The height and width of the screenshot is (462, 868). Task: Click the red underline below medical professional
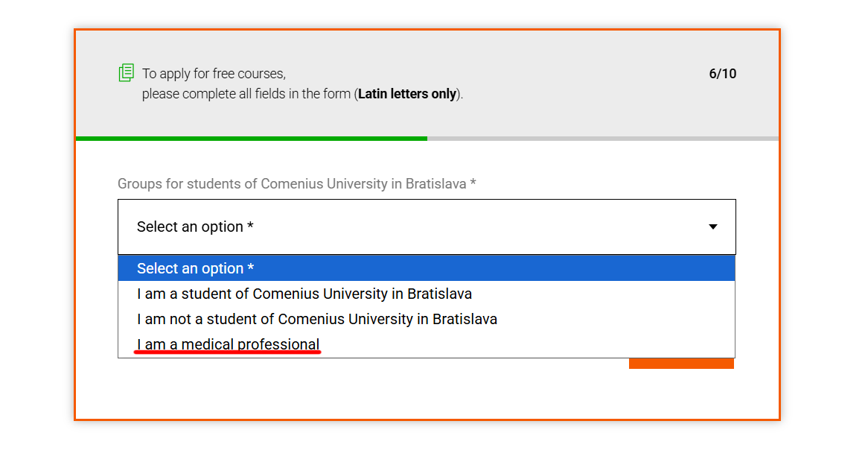coord(228,352)
